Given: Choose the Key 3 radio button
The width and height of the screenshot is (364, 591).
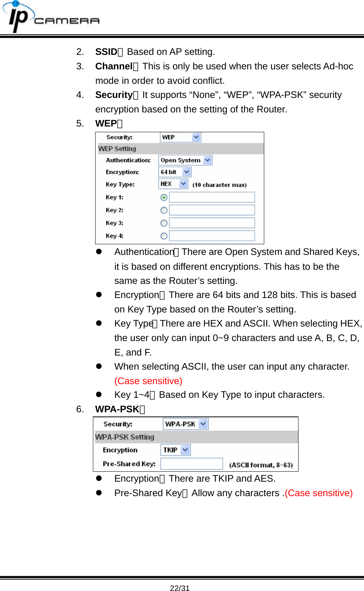Looking at the screenshot, I should (164, 223).
